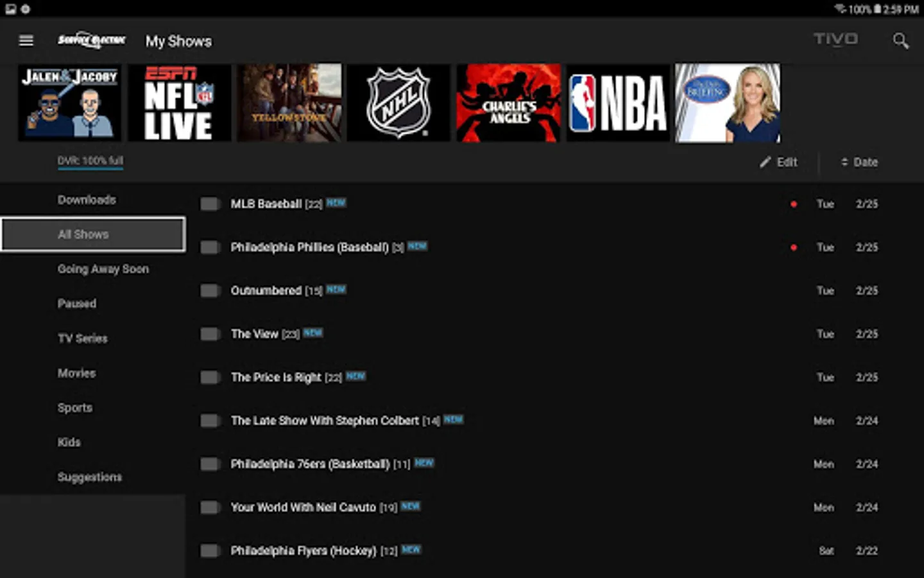
Task: Click the DVR 100% full link
Action: click(x=90, y=161)
